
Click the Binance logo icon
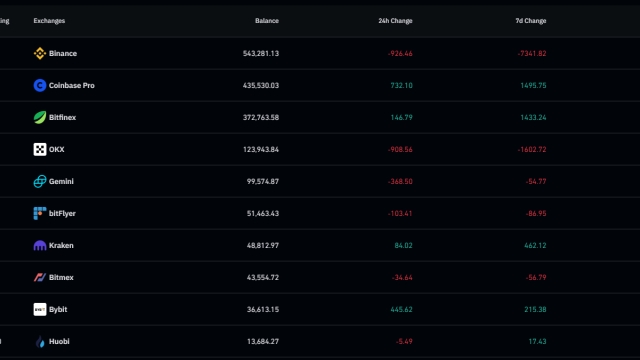pyautogui.click(x=40, y=53)
